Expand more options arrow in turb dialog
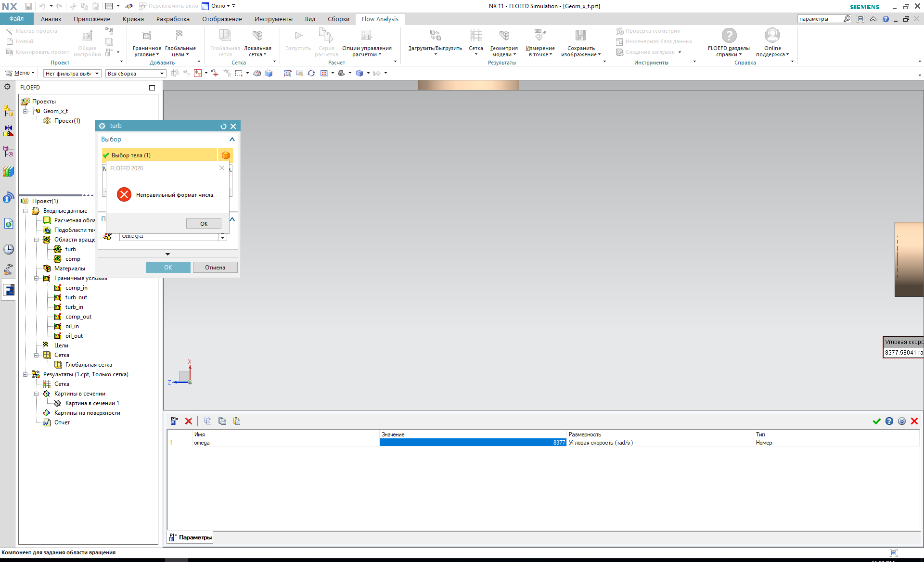 tap(167, 254)
